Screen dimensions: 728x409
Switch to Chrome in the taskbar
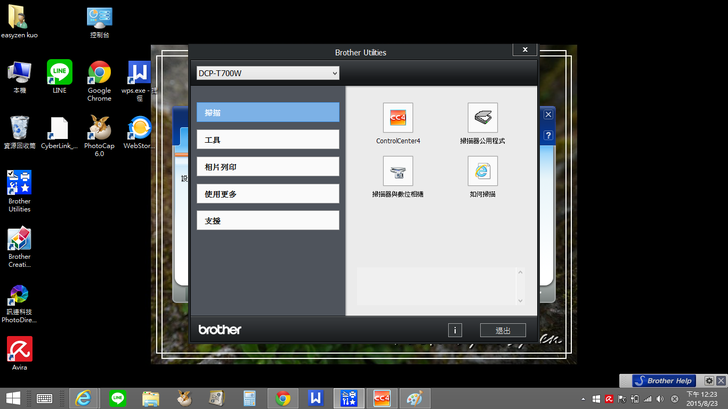(x=283, y=398)
